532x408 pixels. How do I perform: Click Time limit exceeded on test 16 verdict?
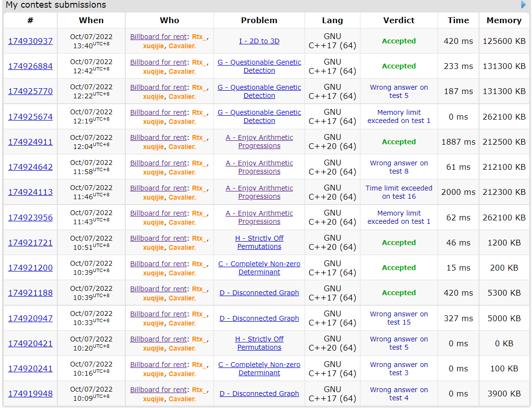click(x=399, y=192)
